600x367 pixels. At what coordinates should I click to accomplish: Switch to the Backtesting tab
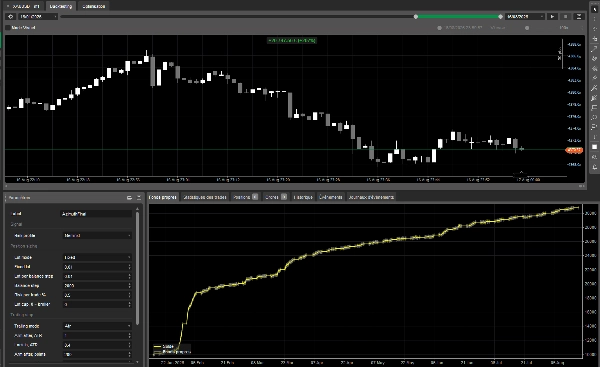(x=60, y=6)
